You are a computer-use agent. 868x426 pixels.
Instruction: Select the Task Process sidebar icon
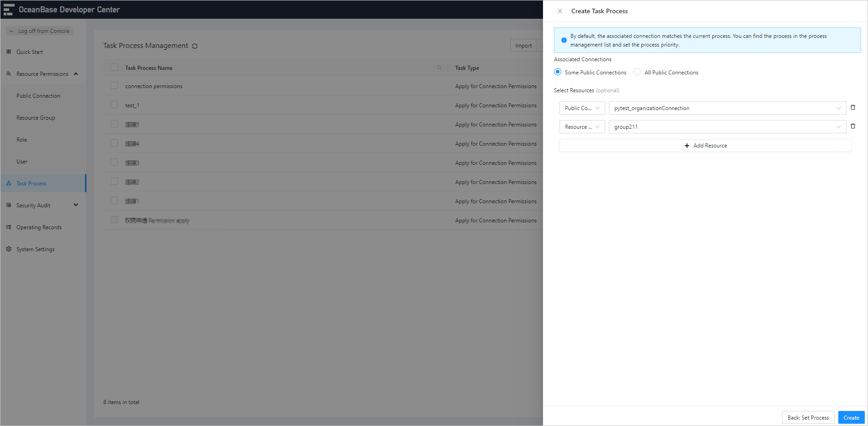click(x=9, y=183)
